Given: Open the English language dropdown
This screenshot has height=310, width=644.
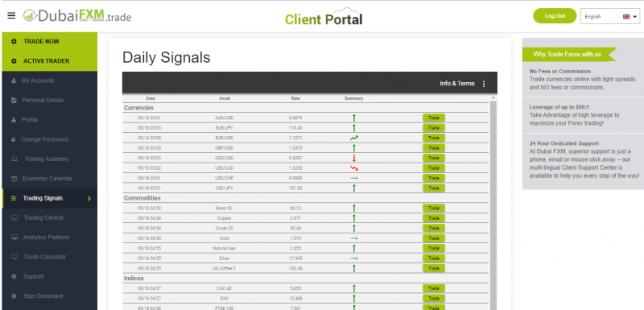Looking at the screenshot, I should tap(610, 16).
